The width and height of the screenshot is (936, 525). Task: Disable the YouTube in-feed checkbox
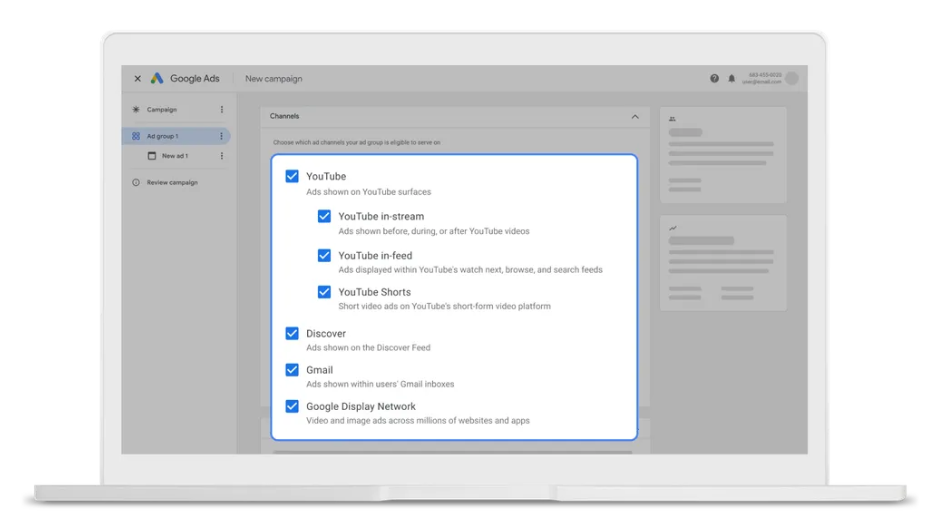click(x=324, y=255)
